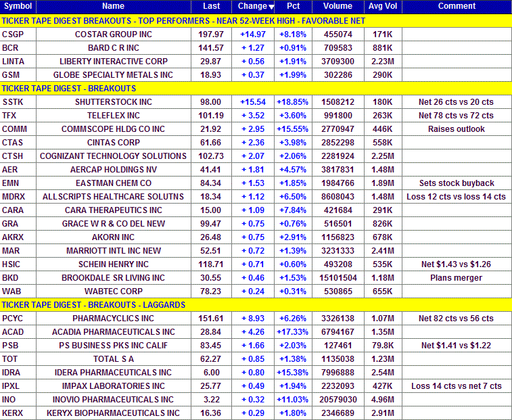Image resolution: width=512 pixels, height=420 pixels.
Task: Click Liberty Interactive average volume 2.23M
Action: [383, 62]
